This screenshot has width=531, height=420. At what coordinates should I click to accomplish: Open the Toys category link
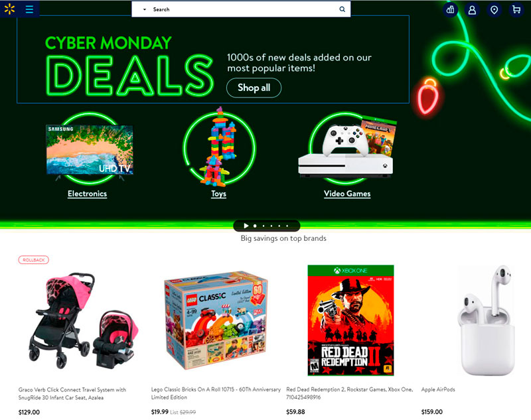[219, 194]
